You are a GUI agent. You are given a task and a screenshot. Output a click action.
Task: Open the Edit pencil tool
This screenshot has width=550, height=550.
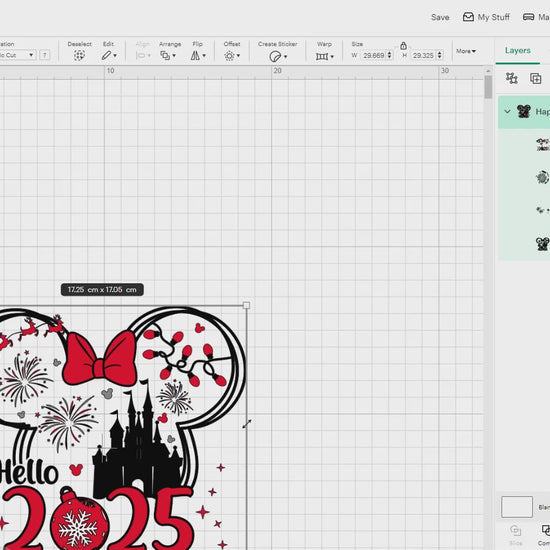(106, 55)
